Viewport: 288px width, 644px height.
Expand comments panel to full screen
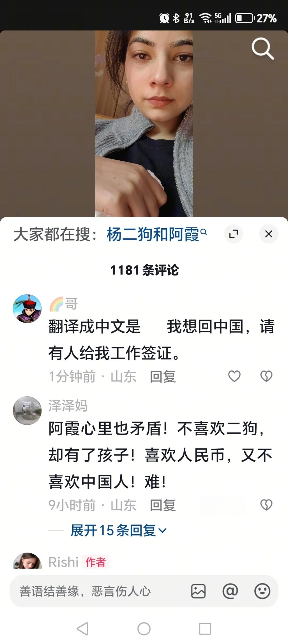pyautogui.click(x=234, y=234)
